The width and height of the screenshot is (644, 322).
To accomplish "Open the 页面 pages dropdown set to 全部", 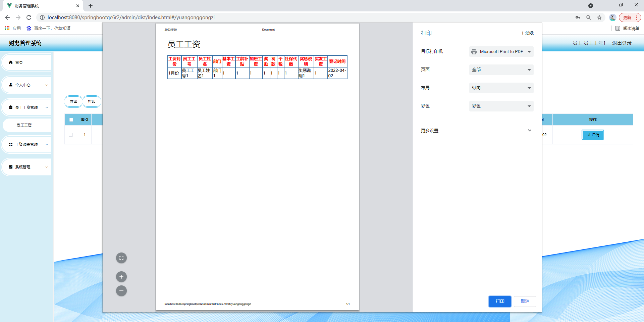I will tap(501, 70).
